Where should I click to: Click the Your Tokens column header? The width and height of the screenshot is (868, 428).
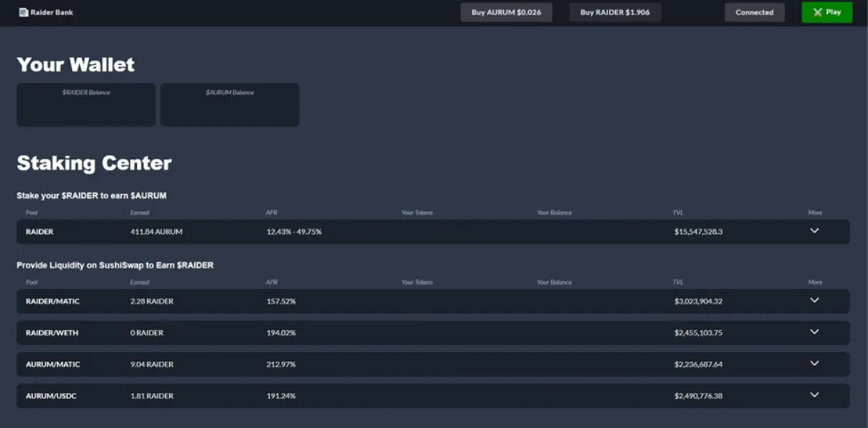(416, 212)
